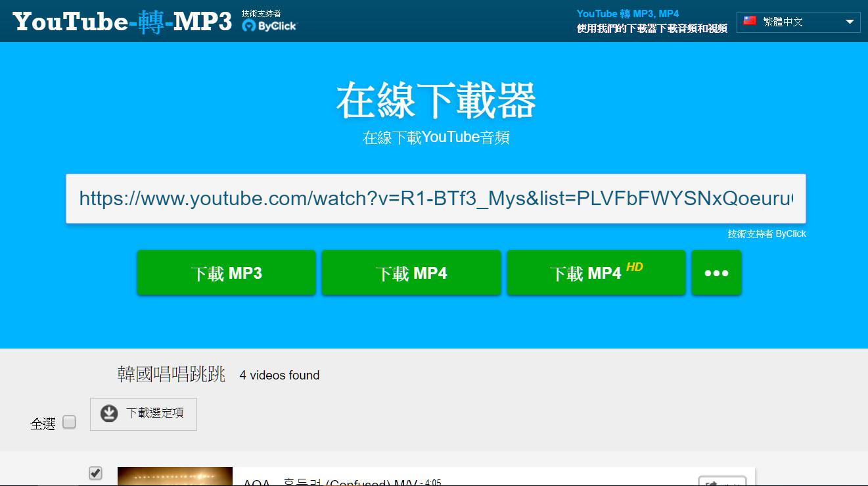Click the 下載 MP4 HD button
868x486 pixels.
596,273
